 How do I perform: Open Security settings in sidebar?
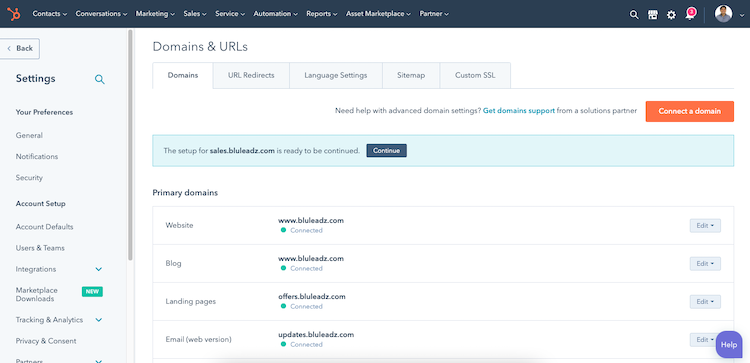[29, 177]
